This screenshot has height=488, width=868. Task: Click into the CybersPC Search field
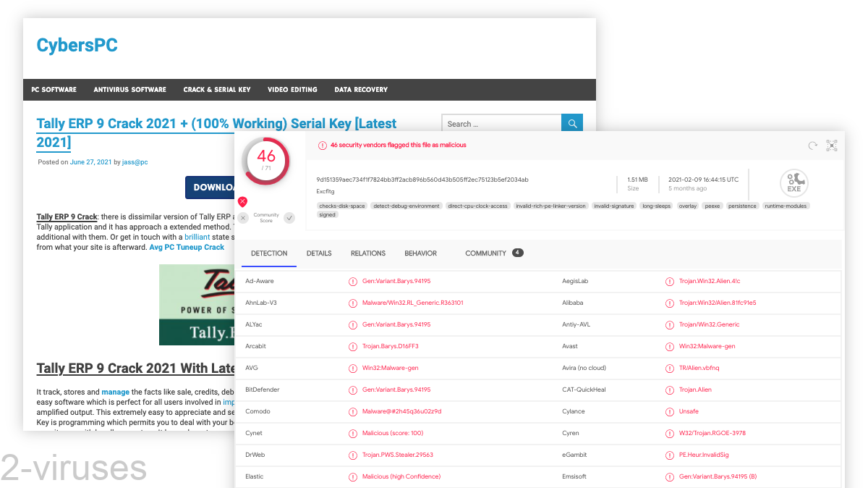502,124
